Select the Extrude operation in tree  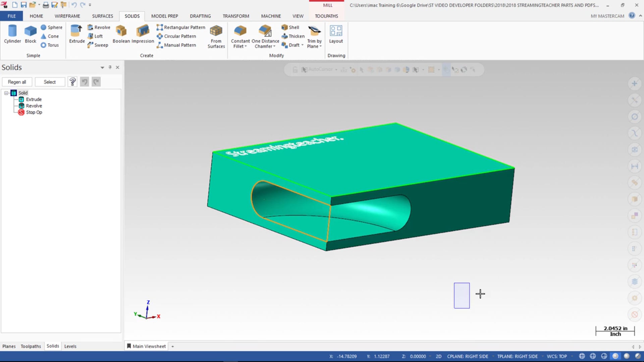[34, 99]
